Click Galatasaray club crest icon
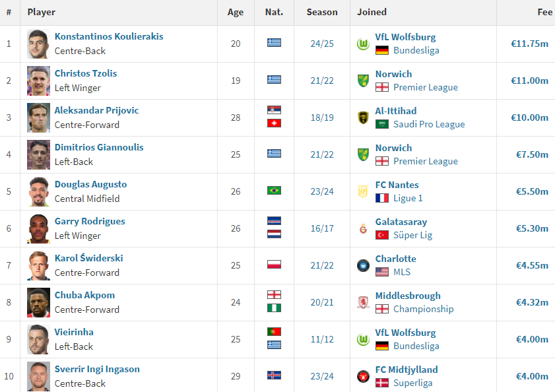 (x=362, y=228)
